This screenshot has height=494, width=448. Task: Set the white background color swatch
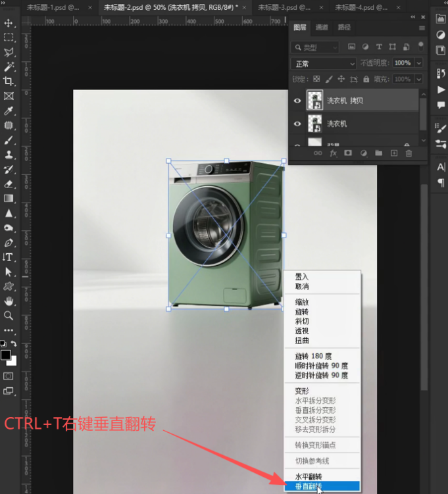click(x=12, y=362)
